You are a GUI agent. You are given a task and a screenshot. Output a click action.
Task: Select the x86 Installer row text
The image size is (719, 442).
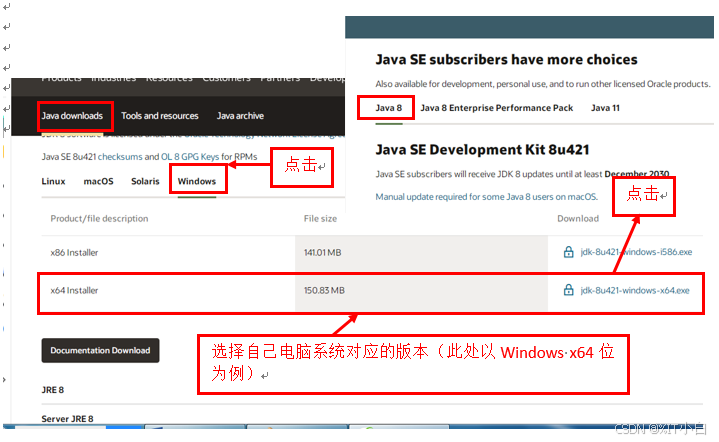(x=74, y=253)
